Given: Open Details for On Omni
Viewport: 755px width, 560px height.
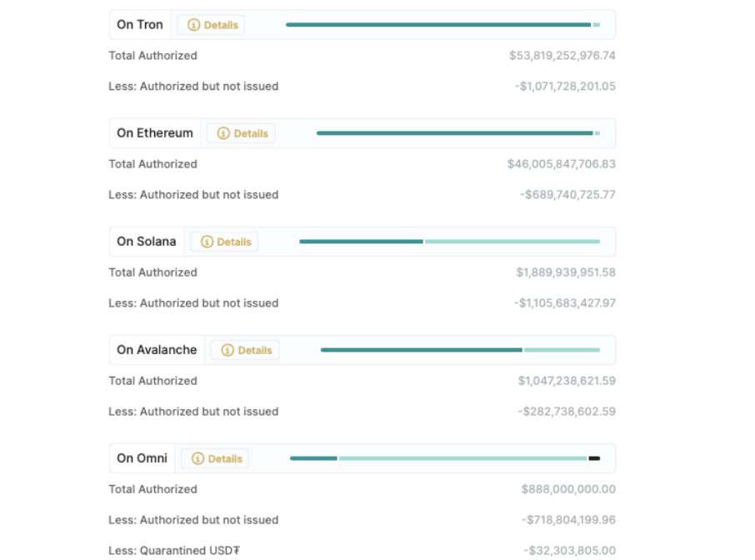Looking at the screenshot, I should pyautogui.click(x=224, y=458).
